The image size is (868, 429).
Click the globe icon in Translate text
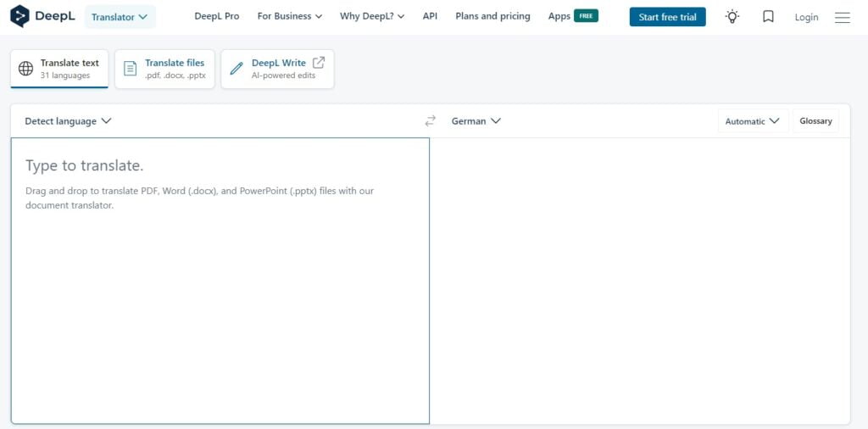coord(26,69)
